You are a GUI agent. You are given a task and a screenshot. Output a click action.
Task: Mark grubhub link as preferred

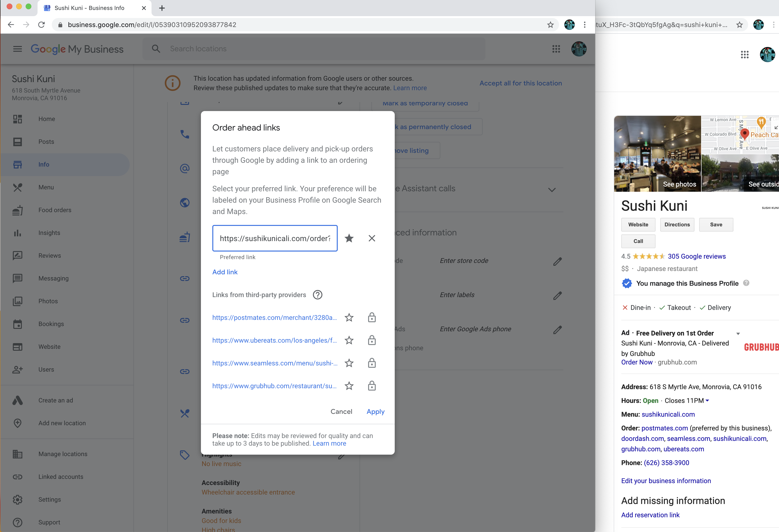pyautogui.click(x=349, y=386)
